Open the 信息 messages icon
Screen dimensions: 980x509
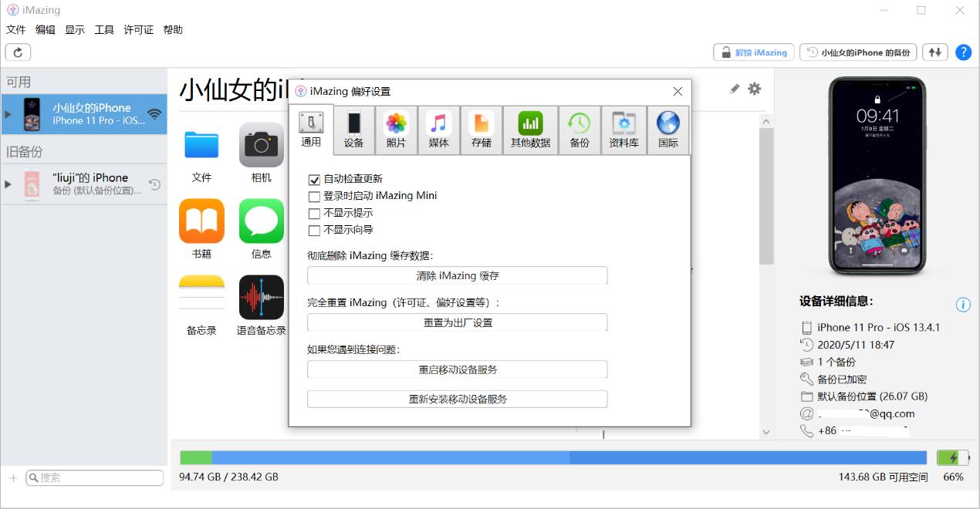260,221
